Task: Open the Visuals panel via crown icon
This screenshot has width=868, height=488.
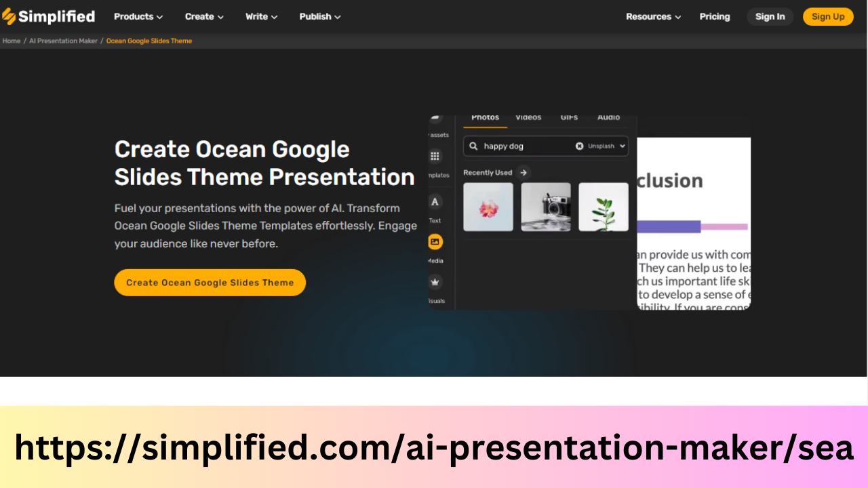Action: (x=435, y=282)
